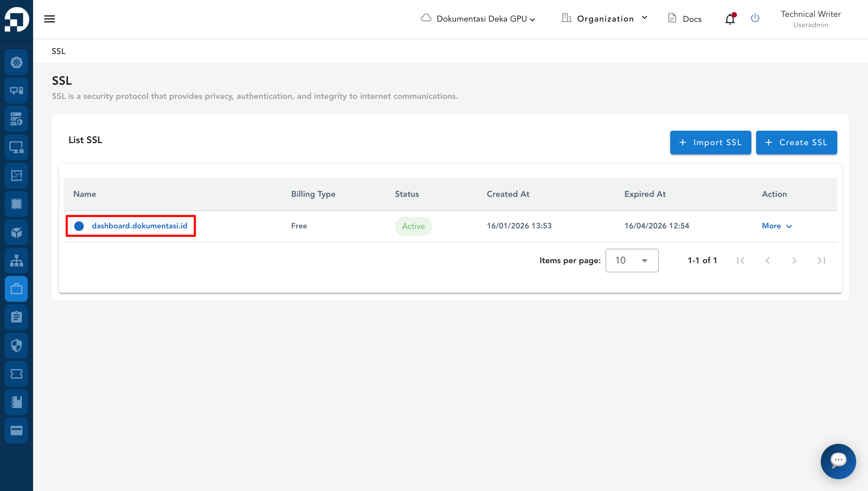This screenshot has height=491, width=868.
Task: Click the credit card billing sidebar icon
Action: click(x=16, y=431)
